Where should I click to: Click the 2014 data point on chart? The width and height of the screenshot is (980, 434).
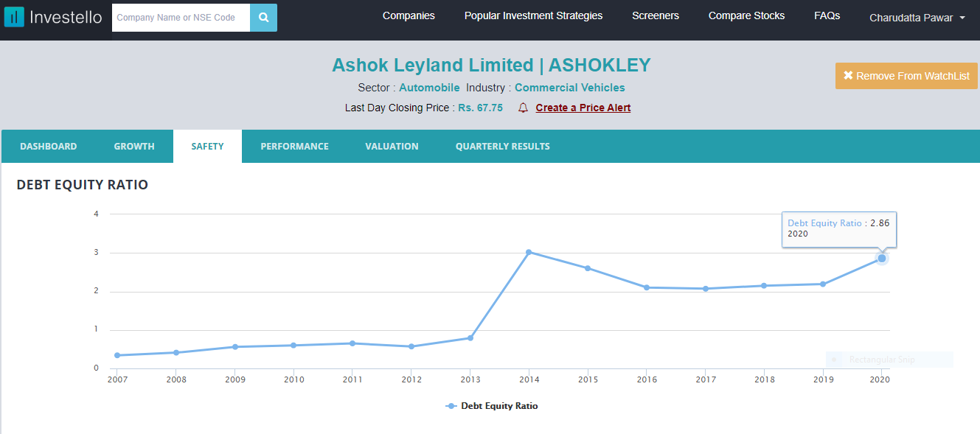click(x=529, y=252)
